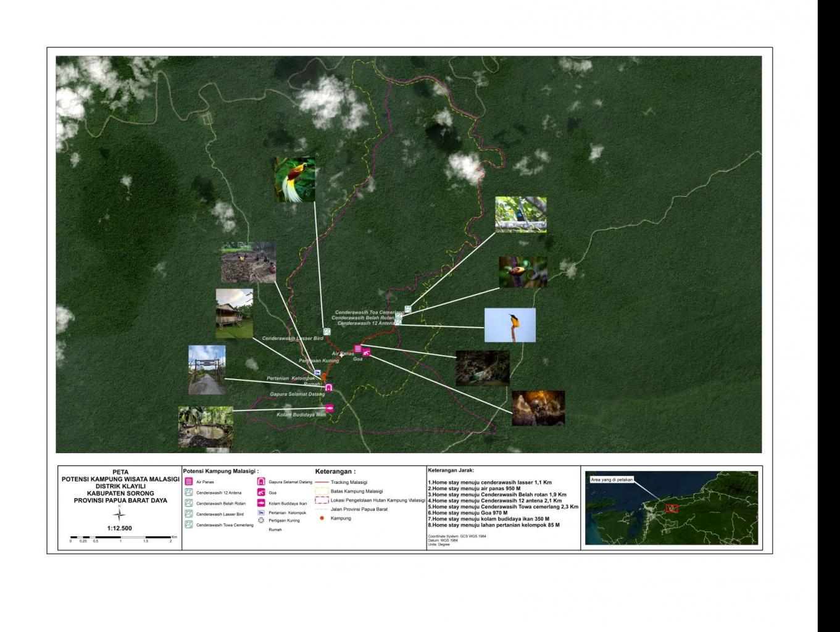Open the bird photo beside Belah Rotan line
Screen dimensions: 840x632
click(523, 272)
